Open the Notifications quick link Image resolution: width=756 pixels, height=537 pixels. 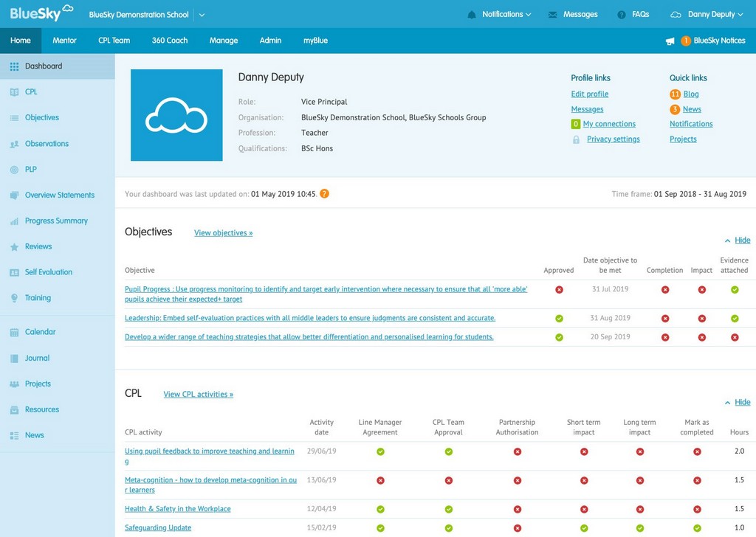click(x=691, y=124)
